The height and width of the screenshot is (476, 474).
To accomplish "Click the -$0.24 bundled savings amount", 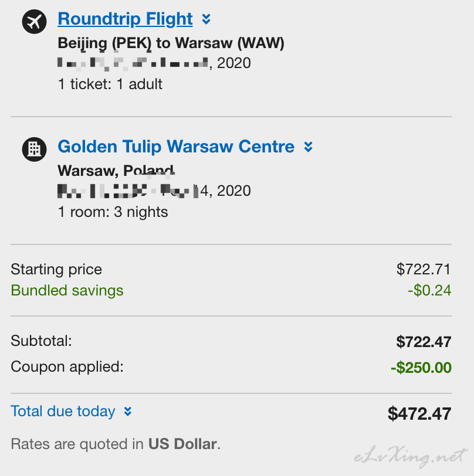I will tap(429, 290).
